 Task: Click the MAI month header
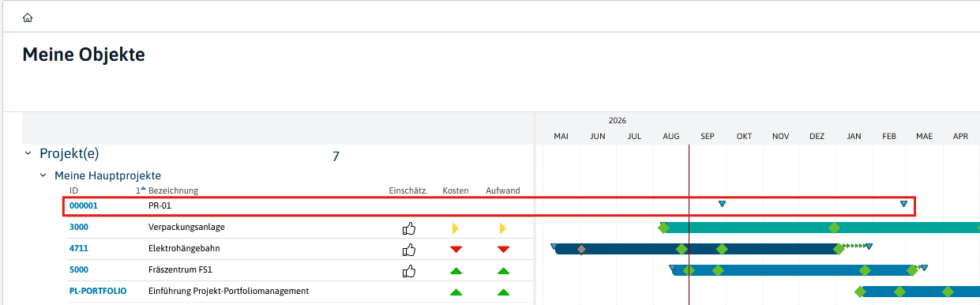point(561,137)
